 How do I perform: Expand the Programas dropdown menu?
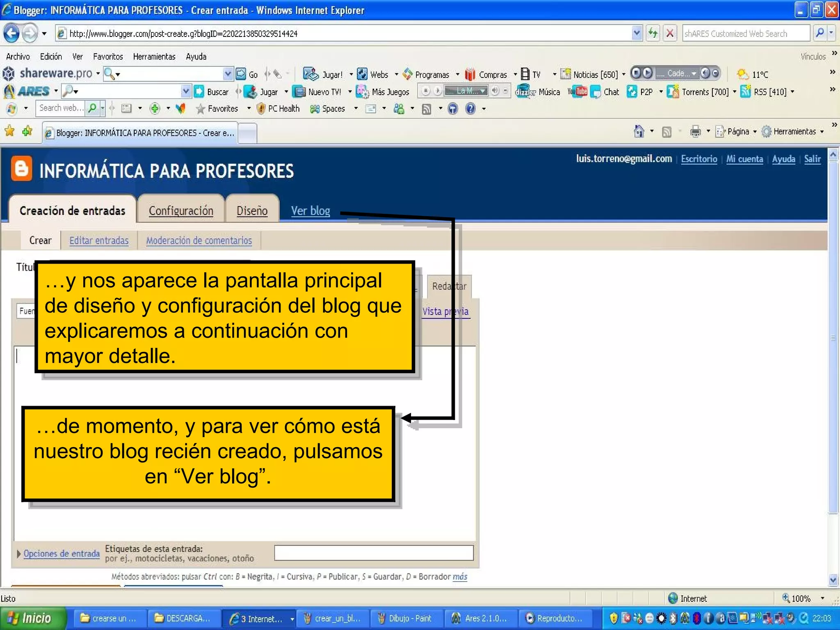click(458, 75)
